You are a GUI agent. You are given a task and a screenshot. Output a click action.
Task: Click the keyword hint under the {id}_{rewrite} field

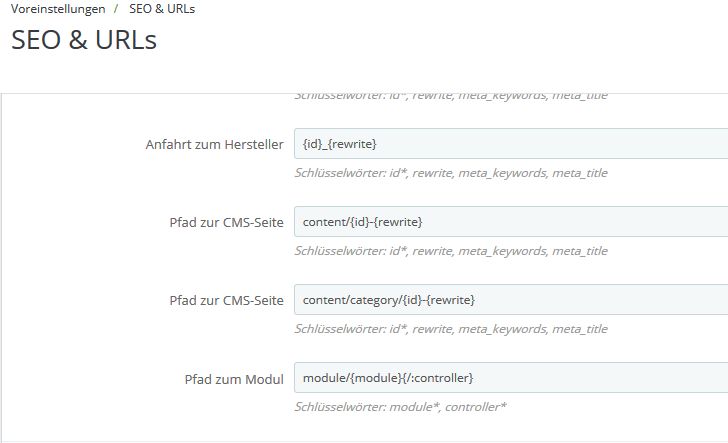(x=450, y=173)
